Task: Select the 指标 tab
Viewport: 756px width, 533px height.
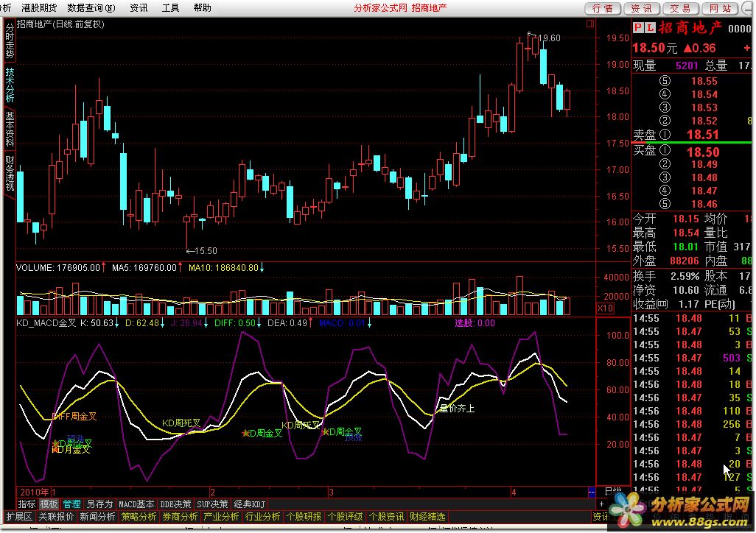Action: click(27, 504)
